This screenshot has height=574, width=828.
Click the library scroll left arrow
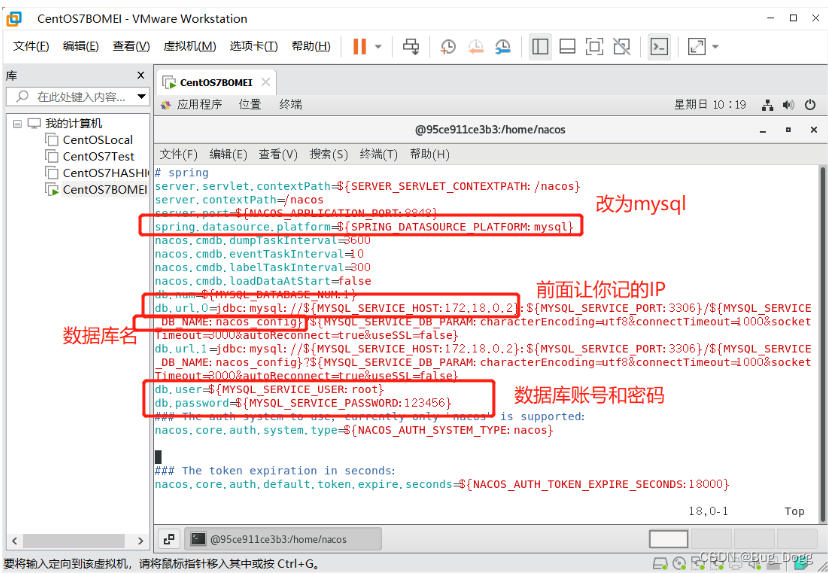[x=15, y=541]
